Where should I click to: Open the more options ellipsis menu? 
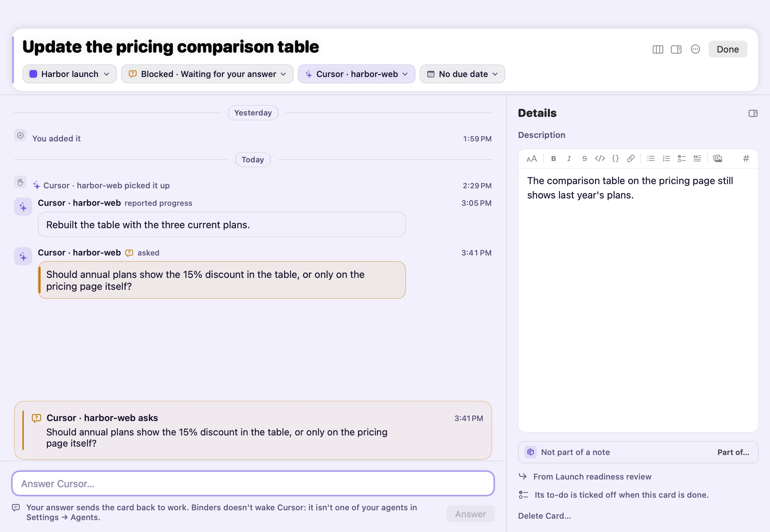pyautogui.click(x=695, y=49)
